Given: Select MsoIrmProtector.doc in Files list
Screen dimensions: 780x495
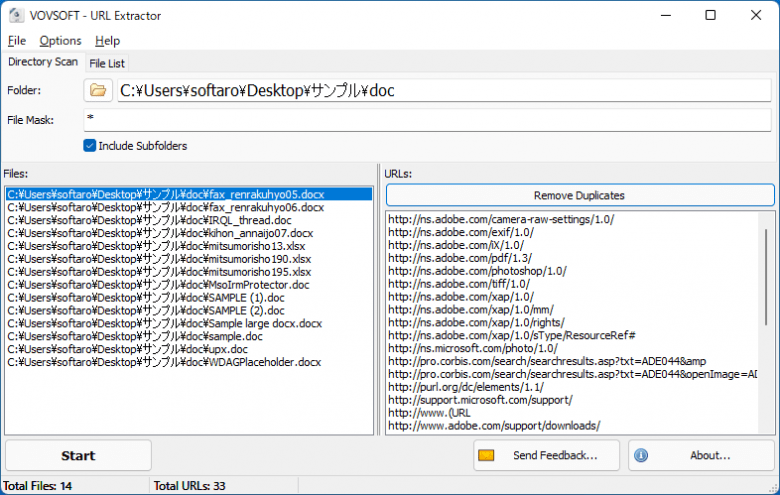Looking at the screenshot, I should tap(189, 285).
